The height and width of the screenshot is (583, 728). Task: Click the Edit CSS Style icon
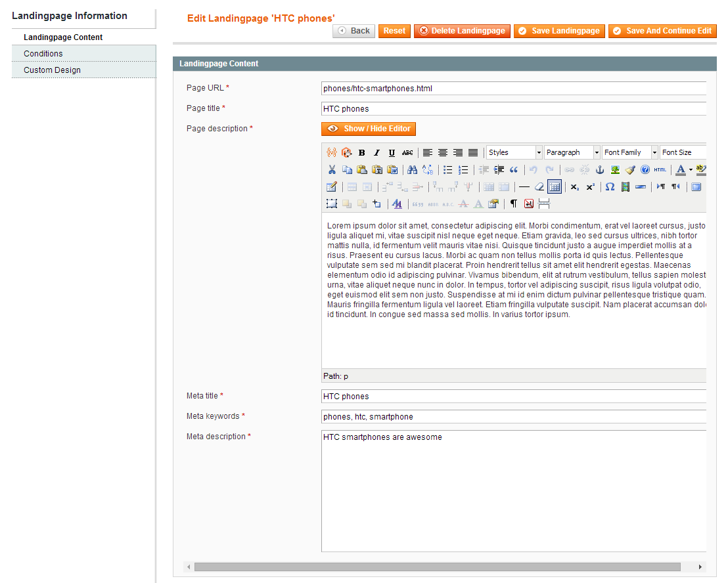397,204
